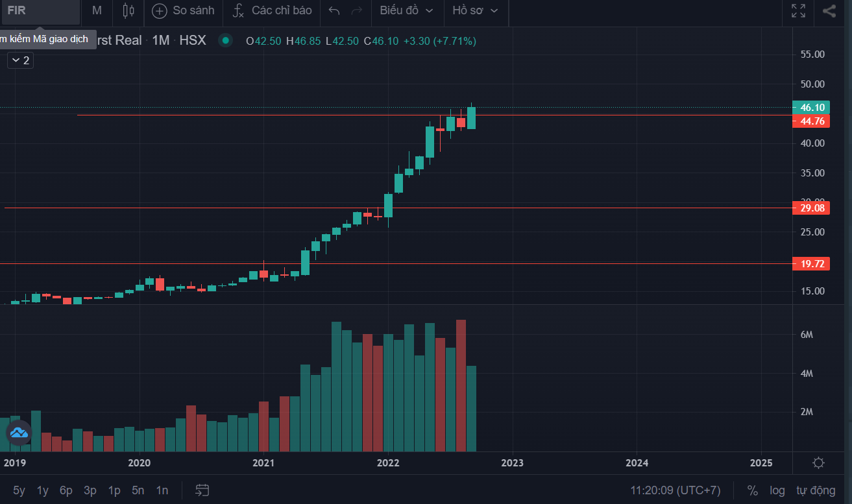Select the 1p time range

point(114,490)
